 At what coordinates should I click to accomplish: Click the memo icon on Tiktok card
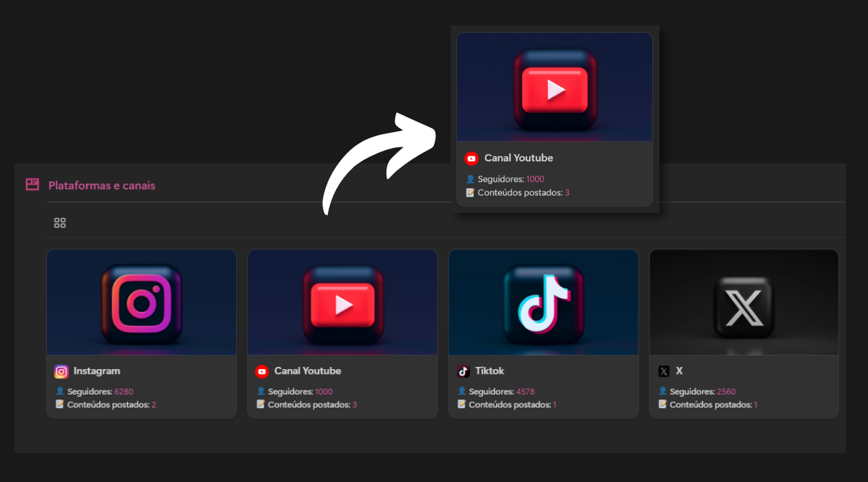(x=462, y=405)
